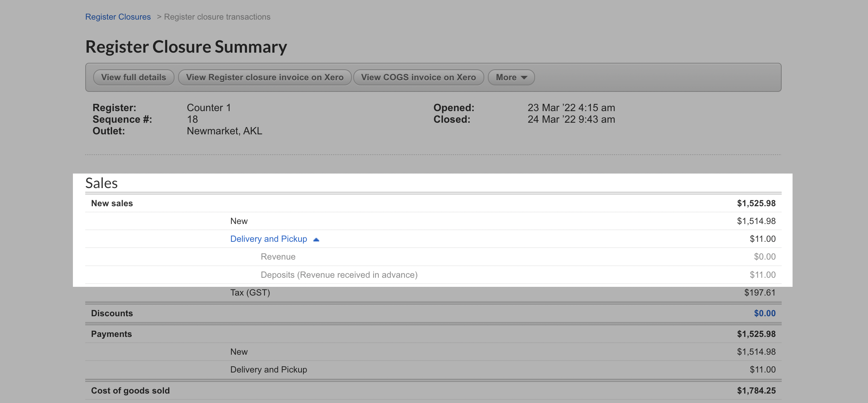Click the Revenue sub-row under Delivery
The image size is (868, 403).
click(x=278, y=257)
